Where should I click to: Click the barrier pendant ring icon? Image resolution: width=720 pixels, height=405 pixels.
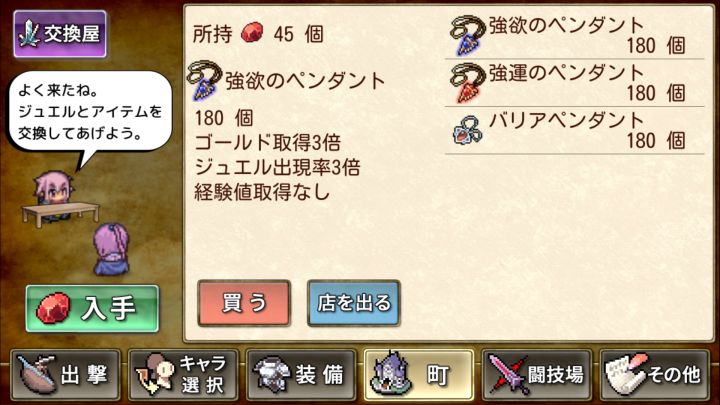467,130
